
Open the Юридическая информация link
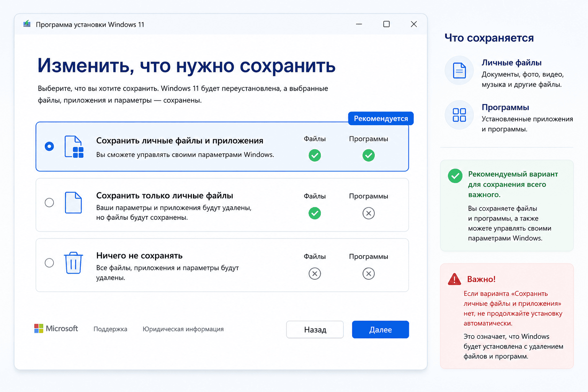[x=183, y=329]
